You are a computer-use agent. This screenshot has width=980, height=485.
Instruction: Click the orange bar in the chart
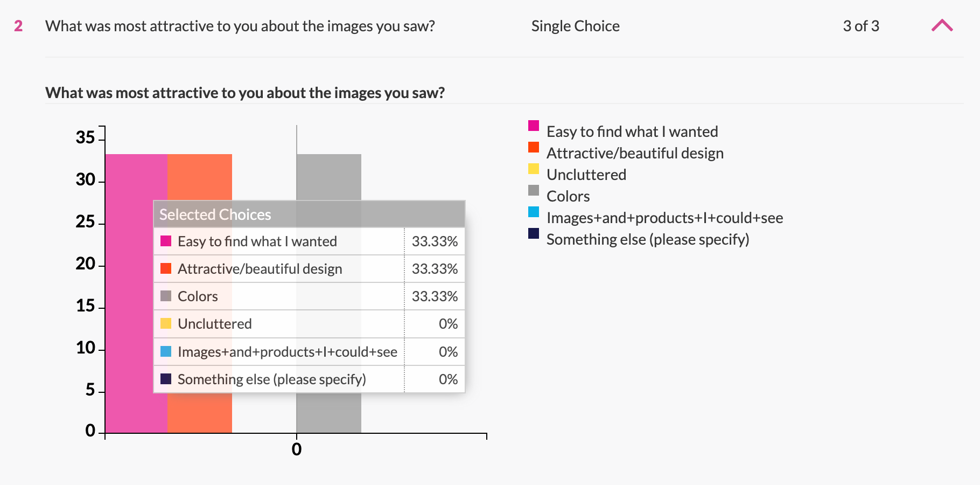pos(200,178)
